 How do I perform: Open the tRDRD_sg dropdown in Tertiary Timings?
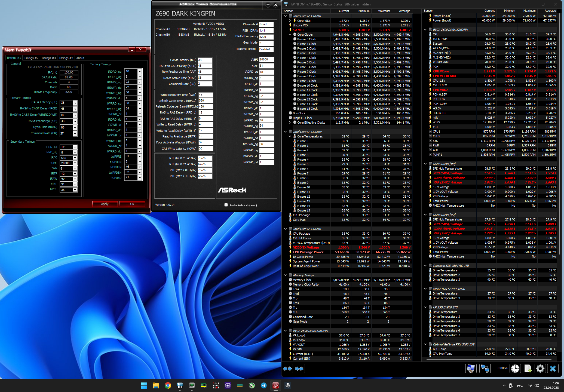click(140, 71)
